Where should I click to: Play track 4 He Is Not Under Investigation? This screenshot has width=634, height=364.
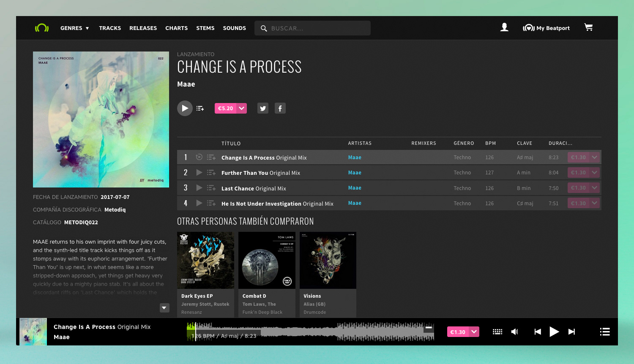(199, 203)
